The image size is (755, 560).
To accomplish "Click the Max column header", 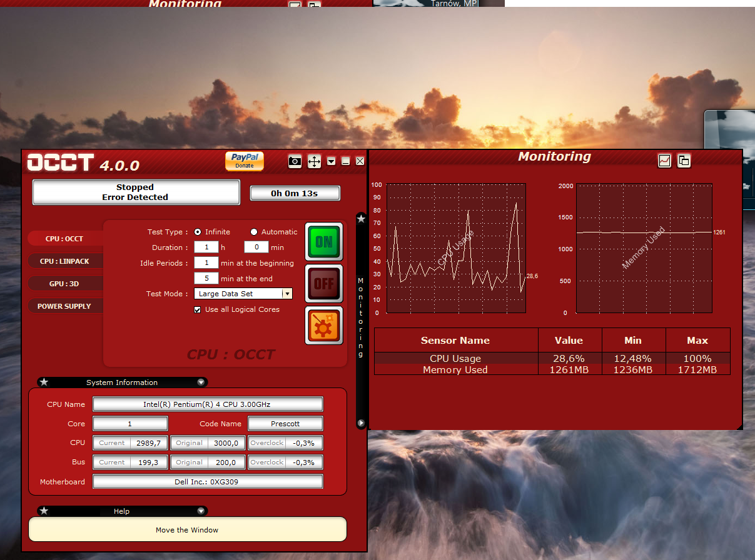I will [697, 341].
